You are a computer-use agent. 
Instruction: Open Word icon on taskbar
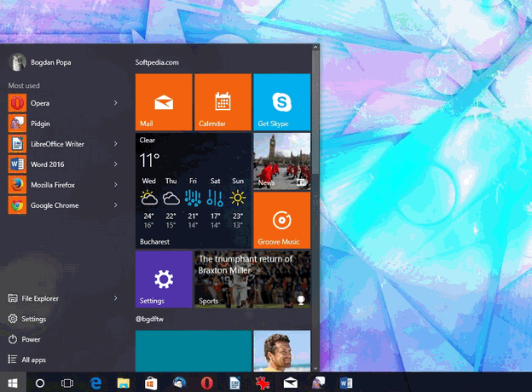click(x=346, y=383)
